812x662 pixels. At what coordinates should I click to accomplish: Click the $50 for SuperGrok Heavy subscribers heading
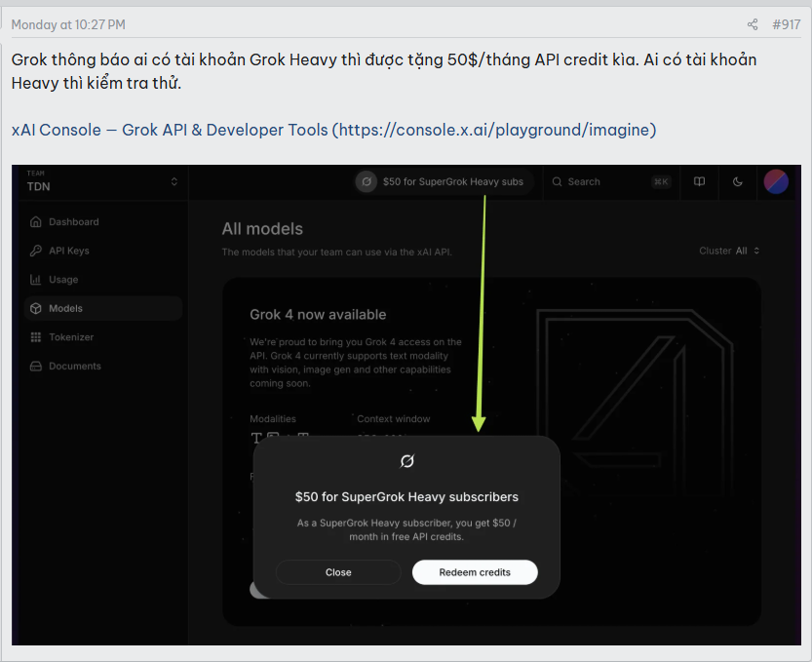click(x=406, y=497)
